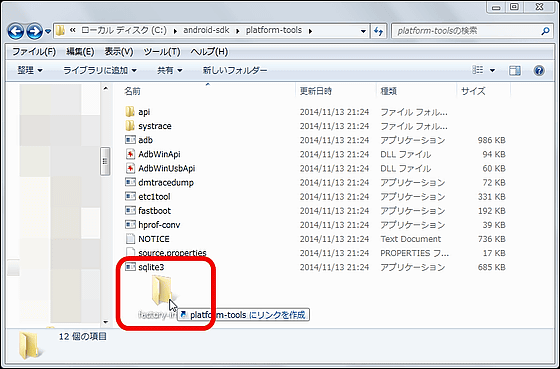Image resolution: width=560 pixels, height=369 pixels.
Task: Open the ヘルプ(H) menu
Action: tap(209, 52)
